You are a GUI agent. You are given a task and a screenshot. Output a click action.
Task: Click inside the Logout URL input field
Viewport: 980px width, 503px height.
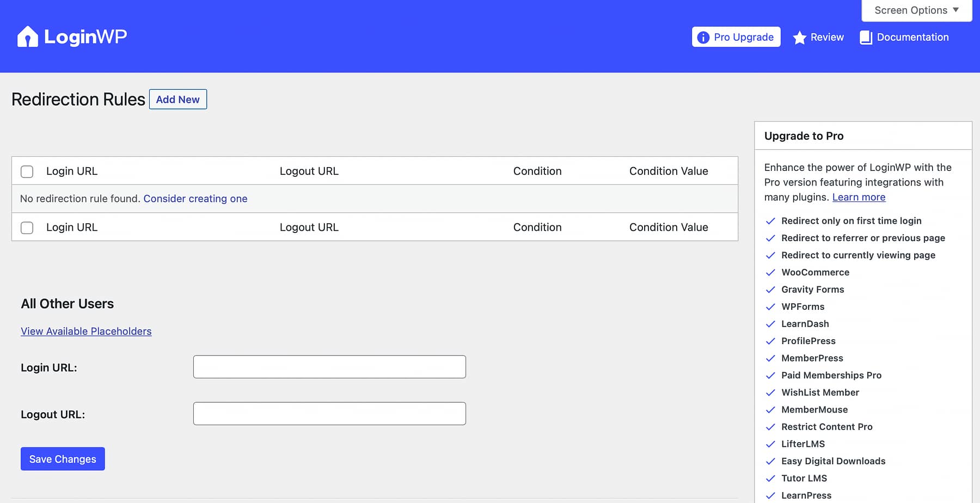click(329, 413)
